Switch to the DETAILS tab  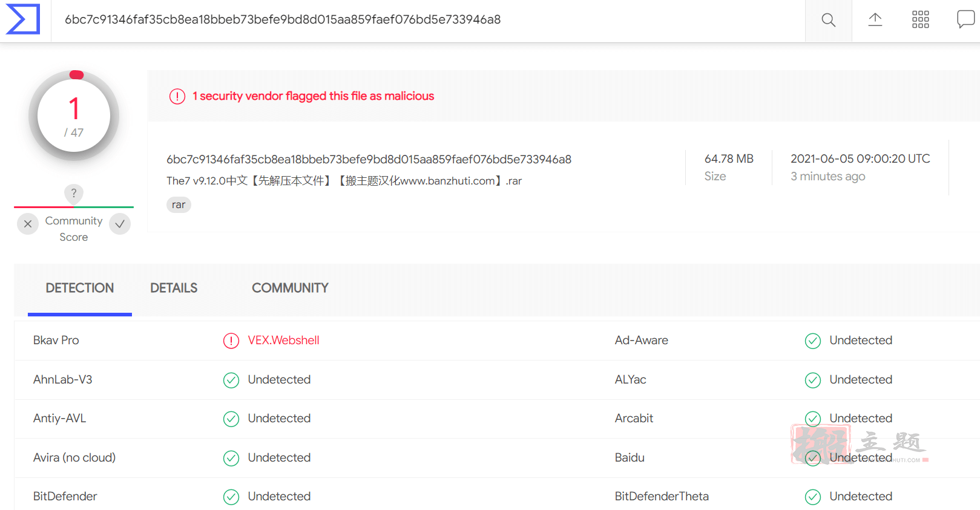click(174, 288)
